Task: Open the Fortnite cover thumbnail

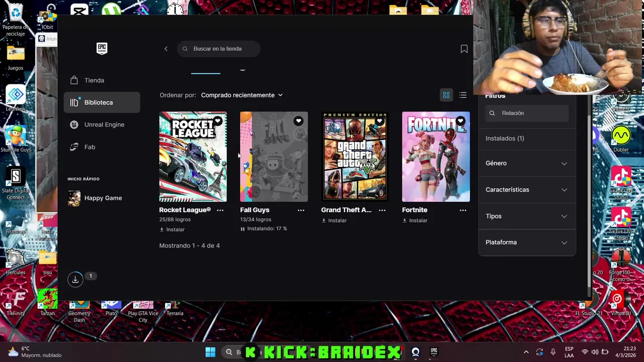Action: click(x=436, y=156)
